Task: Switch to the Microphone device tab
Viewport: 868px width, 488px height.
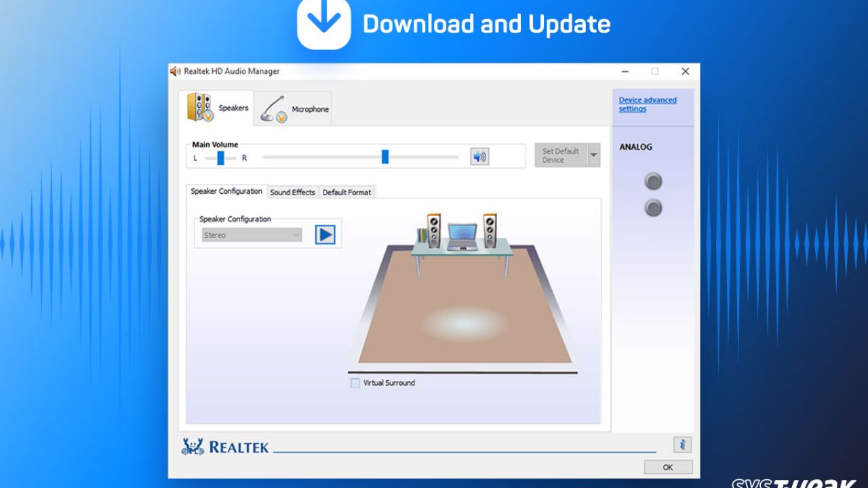Action: (295, 109)
